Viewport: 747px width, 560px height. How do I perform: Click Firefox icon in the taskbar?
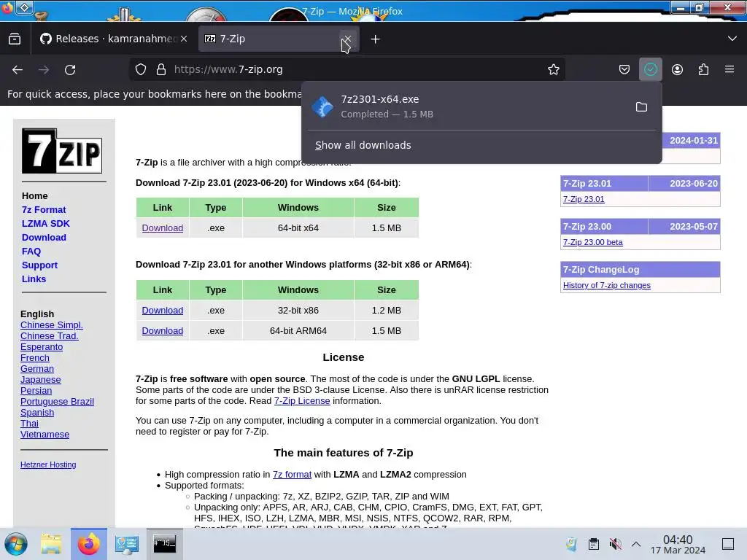pyautogui.click(x=89, y=544)
